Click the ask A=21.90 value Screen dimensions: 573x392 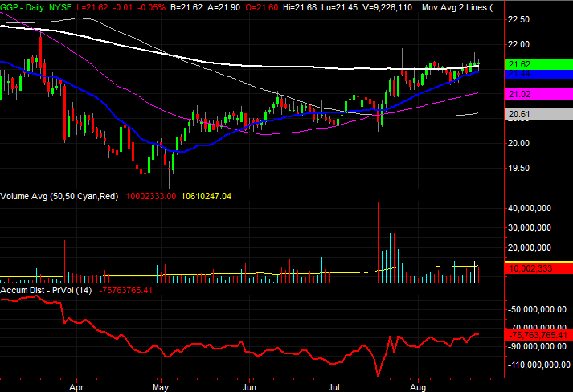pyautogui.click(x=223, y=7)
